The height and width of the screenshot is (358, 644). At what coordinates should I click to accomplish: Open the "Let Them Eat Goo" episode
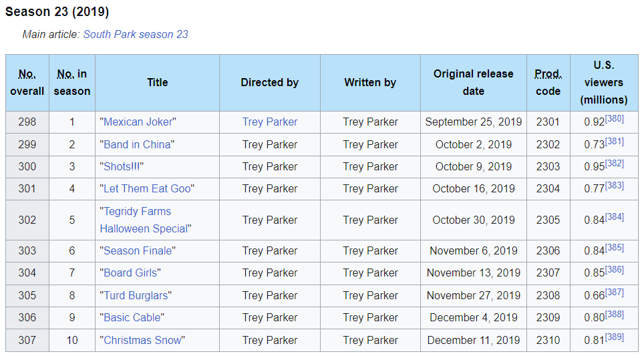tap(147, 188)
